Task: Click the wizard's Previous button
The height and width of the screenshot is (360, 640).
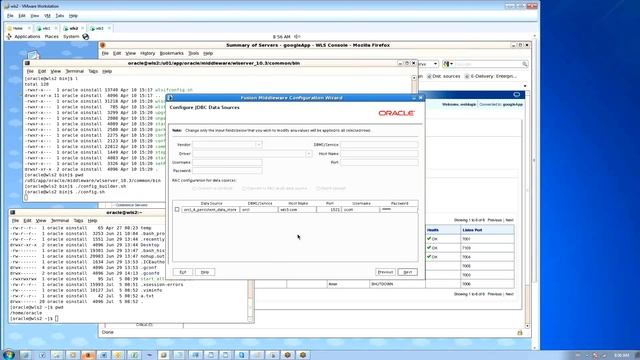Action: (385, 272)
